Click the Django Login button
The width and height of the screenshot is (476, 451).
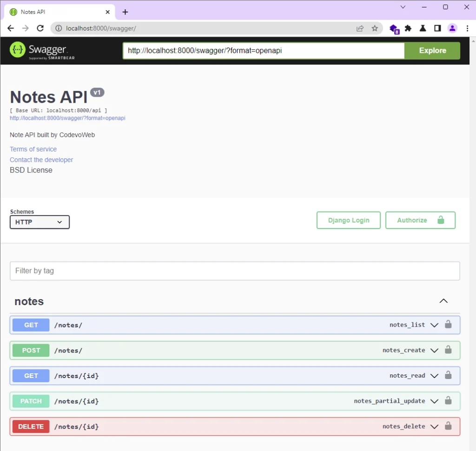tap(348, 220)
